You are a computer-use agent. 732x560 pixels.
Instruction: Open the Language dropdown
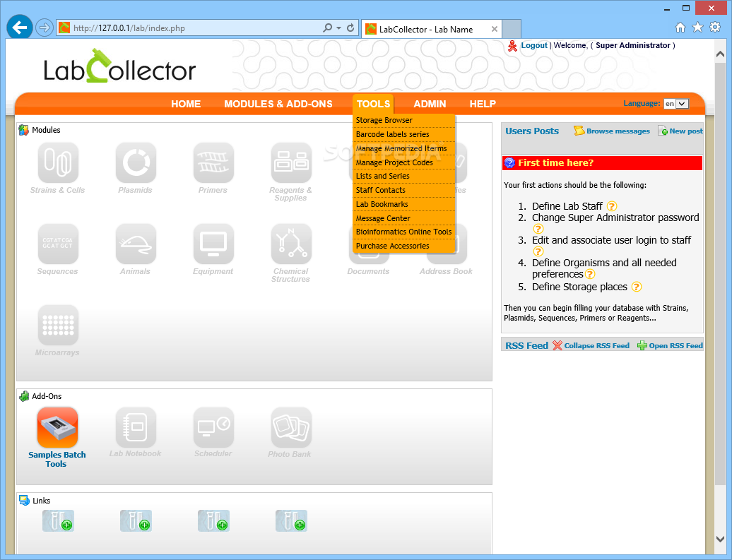[x=676, y=104]
